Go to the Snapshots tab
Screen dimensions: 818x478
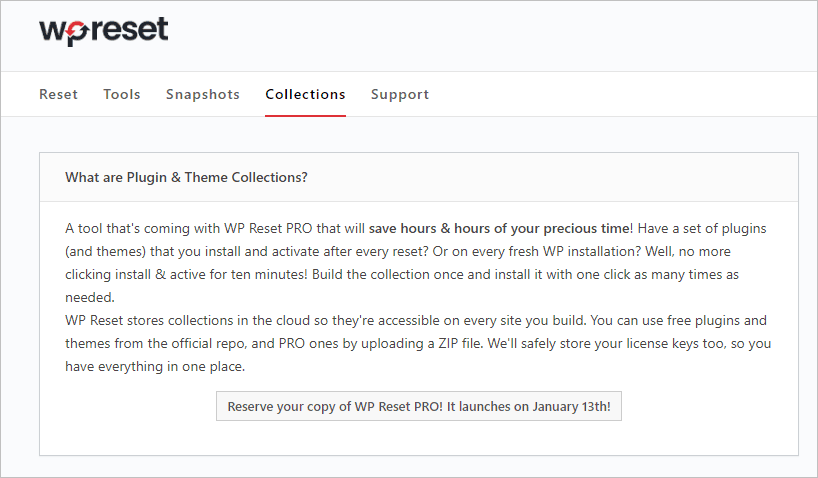[202, 94]
